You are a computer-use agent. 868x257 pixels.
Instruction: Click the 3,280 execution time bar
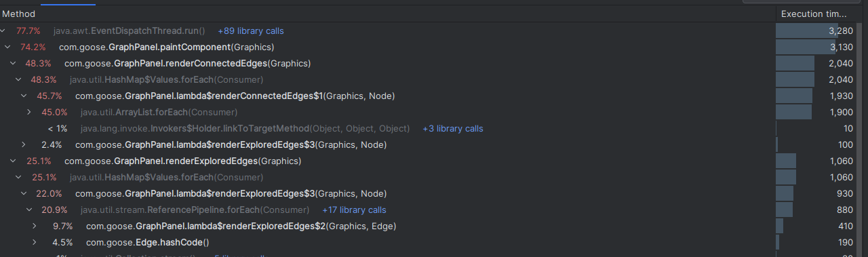point(807,31)
